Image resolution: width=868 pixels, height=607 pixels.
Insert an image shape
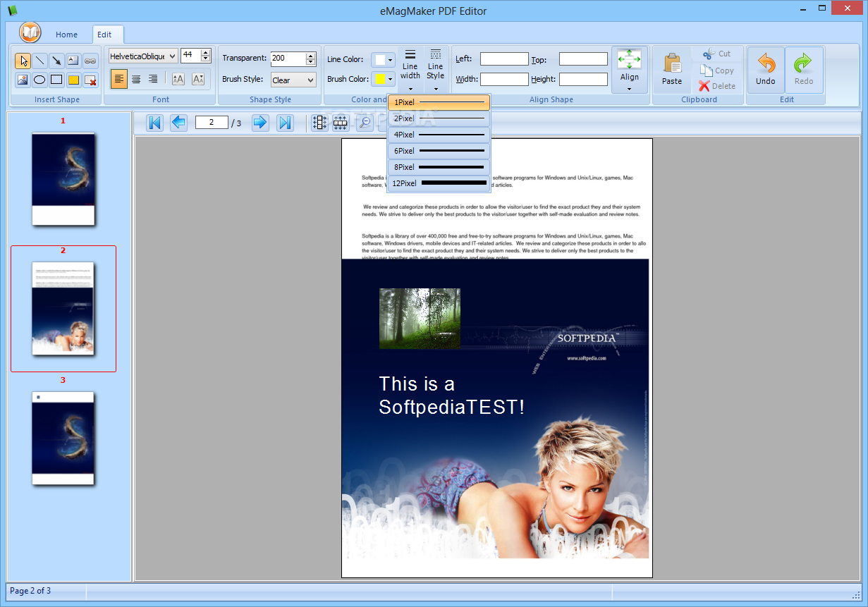[x=23, y=80]
